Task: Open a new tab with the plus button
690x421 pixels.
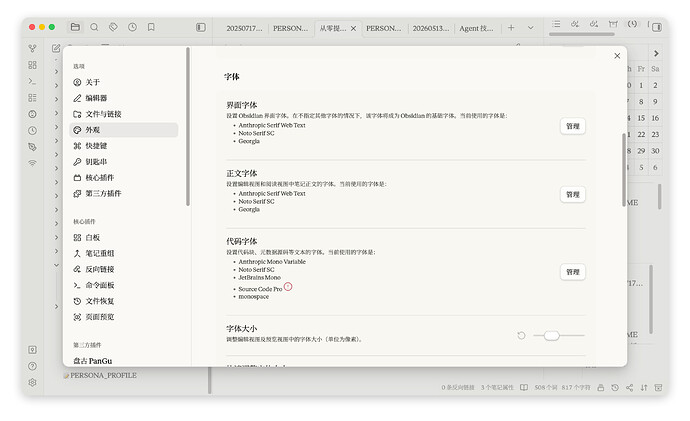Action: (511, 28)
